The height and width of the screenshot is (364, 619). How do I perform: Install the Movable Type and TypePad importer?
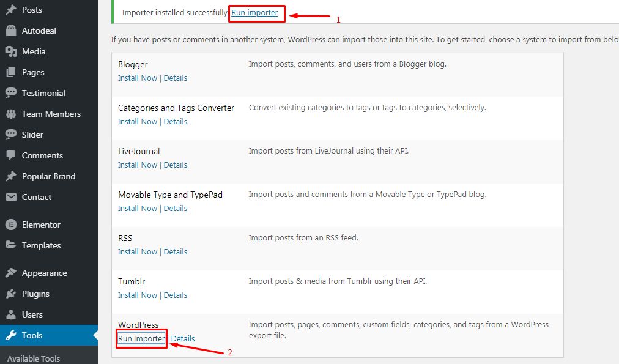click(x=138, y=209)
